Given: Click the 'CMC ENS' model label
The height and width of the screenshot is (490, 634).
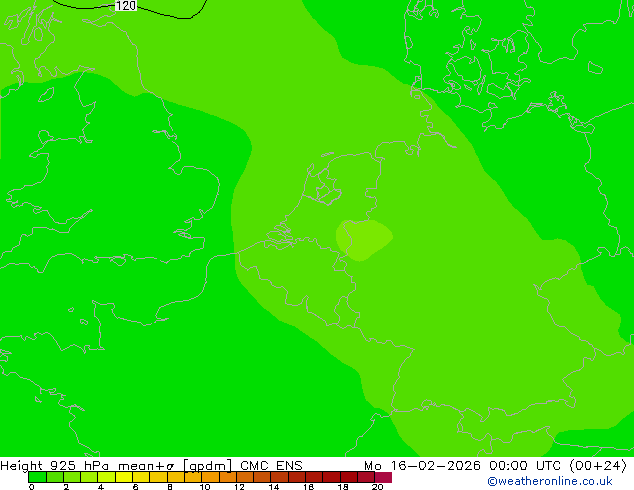Looking at the screenshot, I should 271,466.
